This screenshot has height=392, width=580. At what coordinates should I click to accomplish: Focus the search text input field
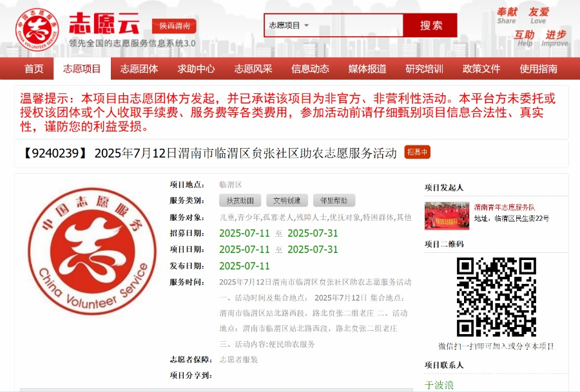tap(357, 26)
